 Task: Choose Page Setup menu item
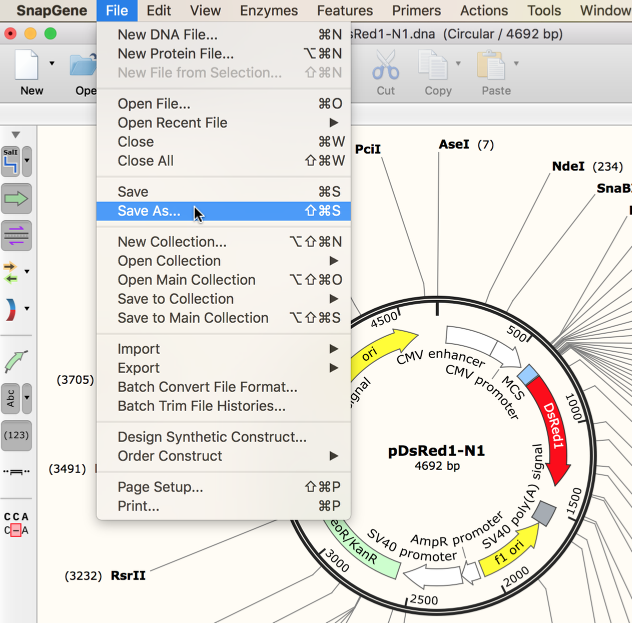(224, 487)
